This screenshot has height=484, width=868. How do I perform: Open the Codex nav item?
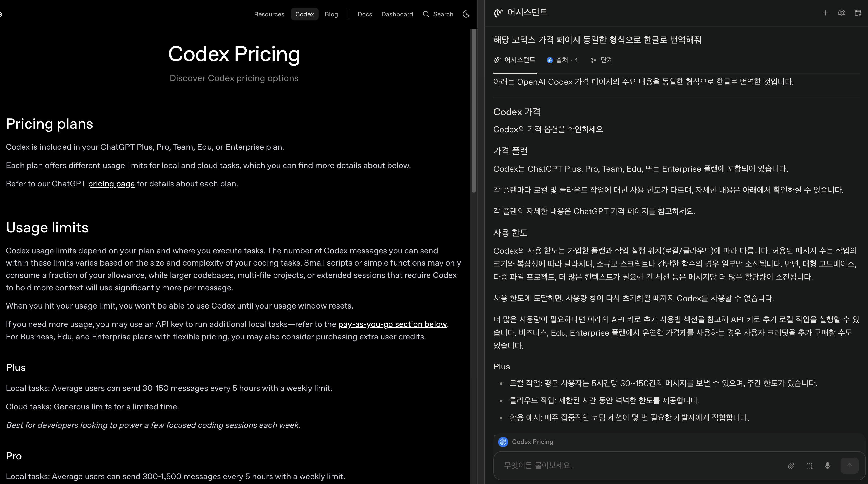(x=304, y=14)
